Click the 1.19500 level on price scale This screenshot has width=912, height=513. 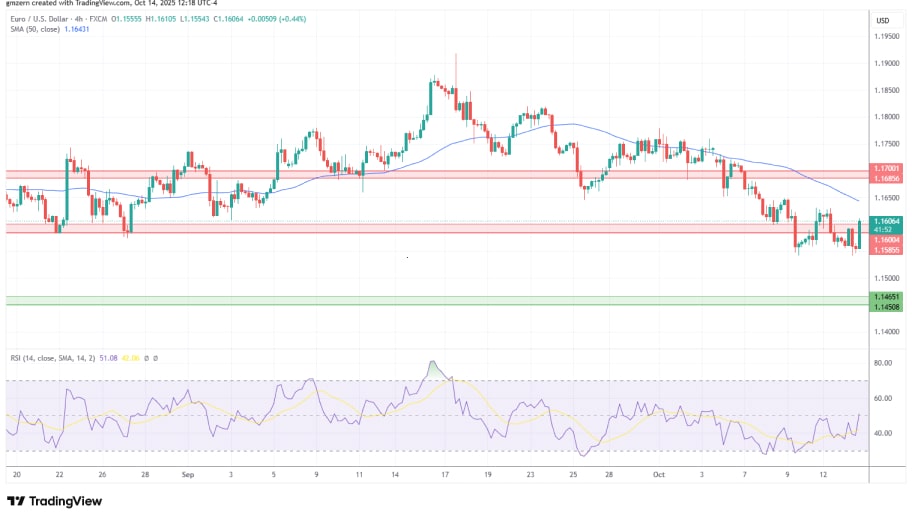(885, 36)
